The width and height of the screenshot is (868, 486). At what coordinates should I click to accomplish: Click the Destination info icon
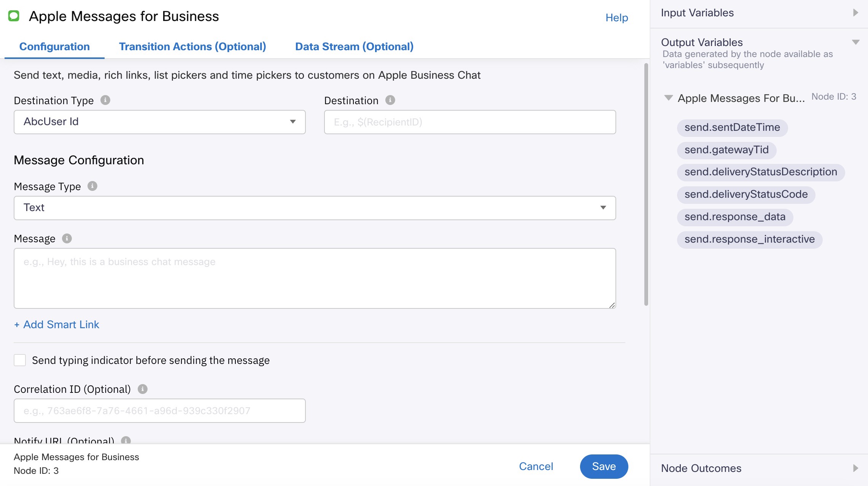(390, 100)
